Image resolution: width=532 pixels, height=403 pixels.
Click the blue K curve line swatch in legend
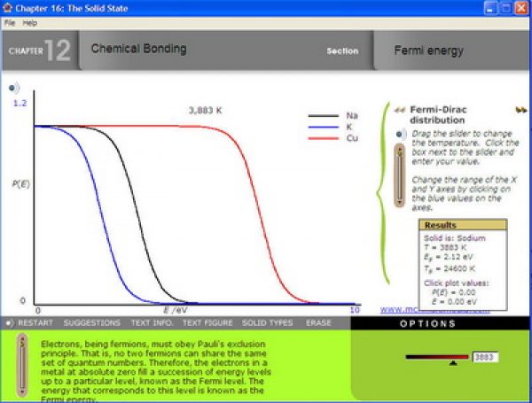click(324, 128)
